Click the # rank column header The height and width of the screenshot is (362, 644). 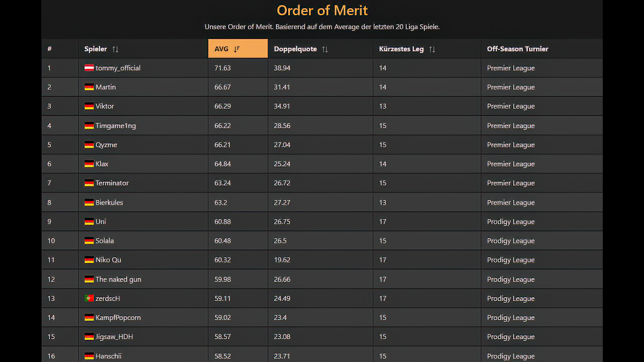[x=49, y=49]
